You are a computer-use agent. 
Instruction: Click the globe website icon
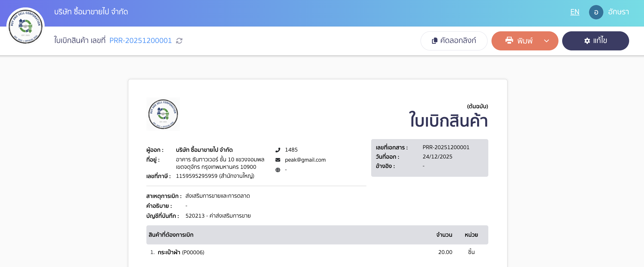pyautogui.click(x=278, y=170)
